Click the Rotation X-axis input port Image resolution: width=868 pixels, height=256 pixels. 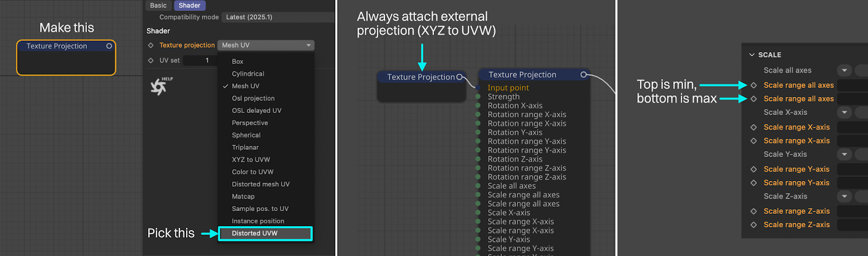[x=478, y=106]
